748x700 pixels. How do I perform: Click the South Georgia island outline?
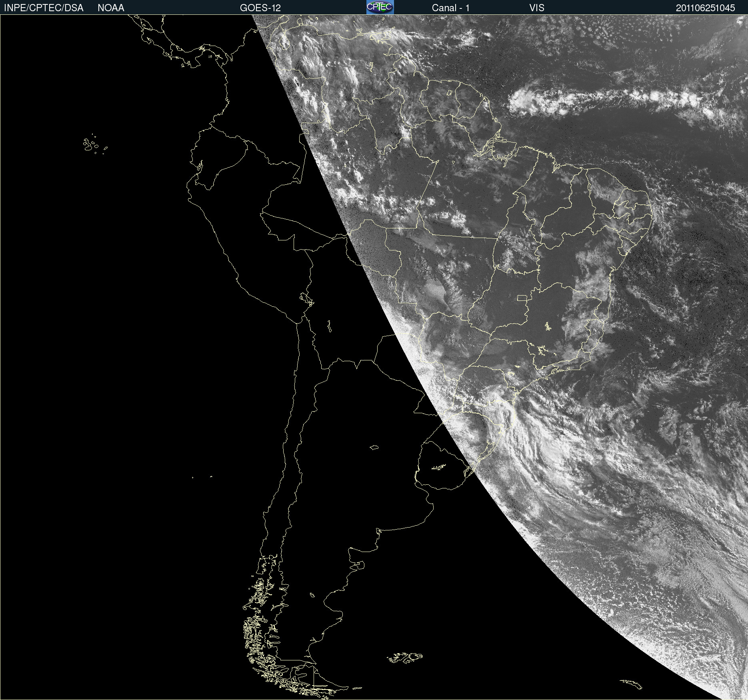point(631,684)
